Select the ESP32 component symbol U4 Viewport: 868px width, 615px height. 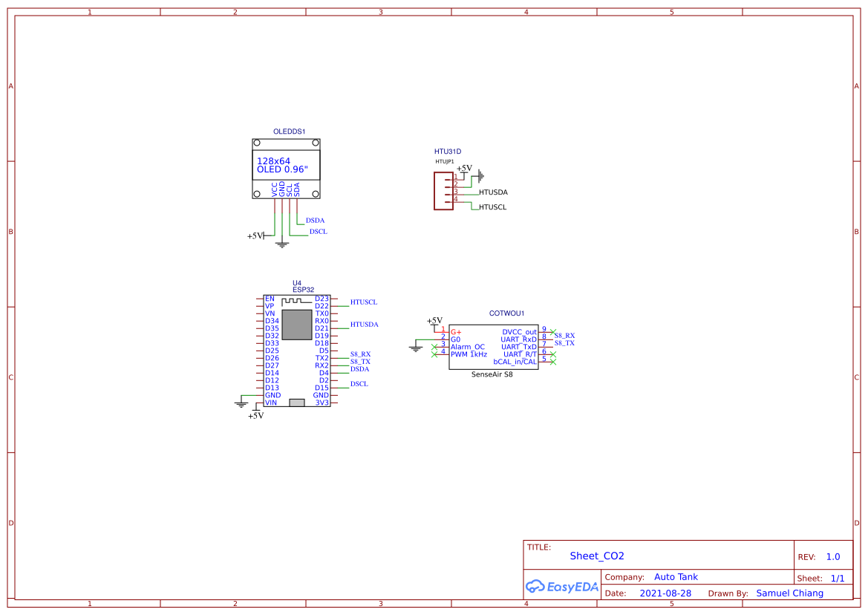click(x=296, y=349)
